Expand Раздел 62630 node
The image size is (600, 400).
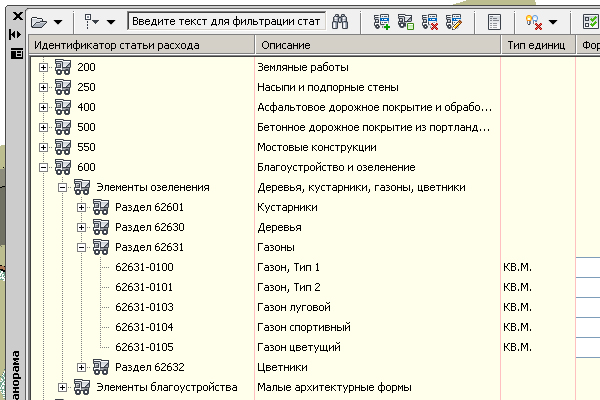click(82, 227)
